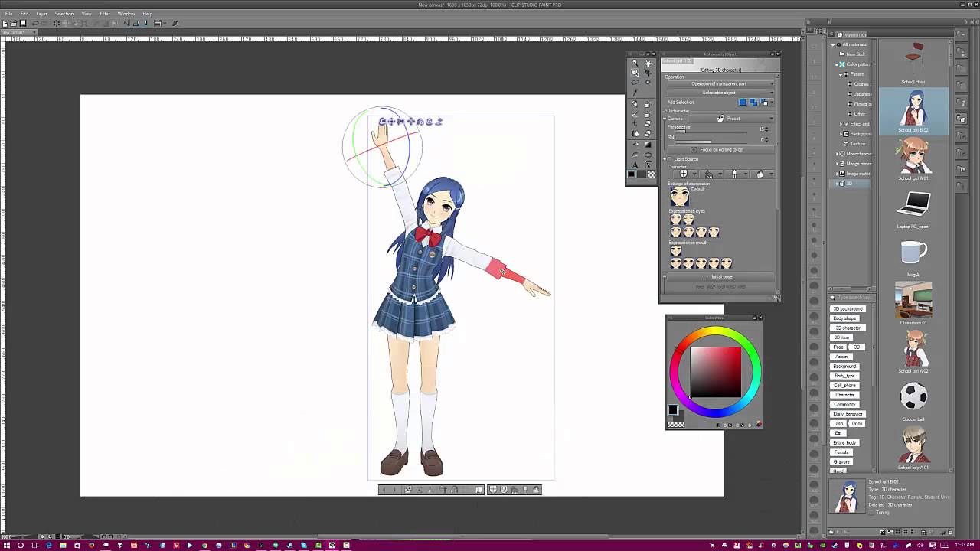The width and height of the screenshot is (980, 551).
Task: Select Classroom 01 material thumbnail
Action: (913, 304)
